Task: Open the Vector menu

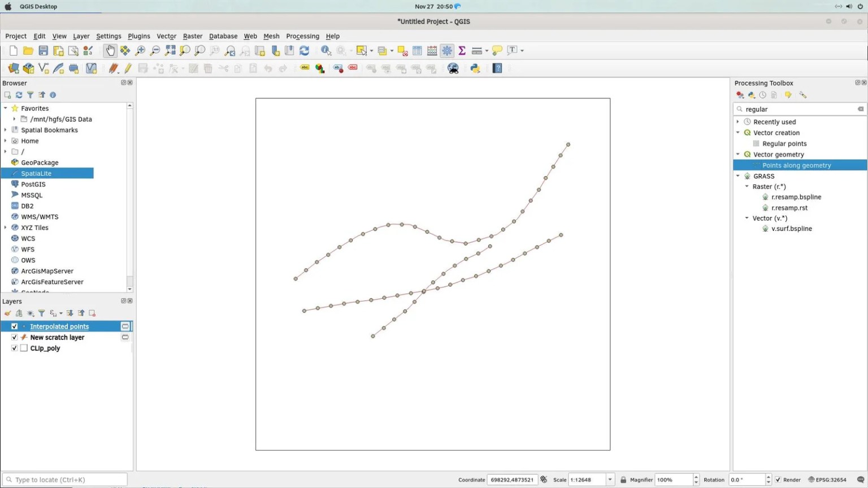Action: click(x=166, y=36)
